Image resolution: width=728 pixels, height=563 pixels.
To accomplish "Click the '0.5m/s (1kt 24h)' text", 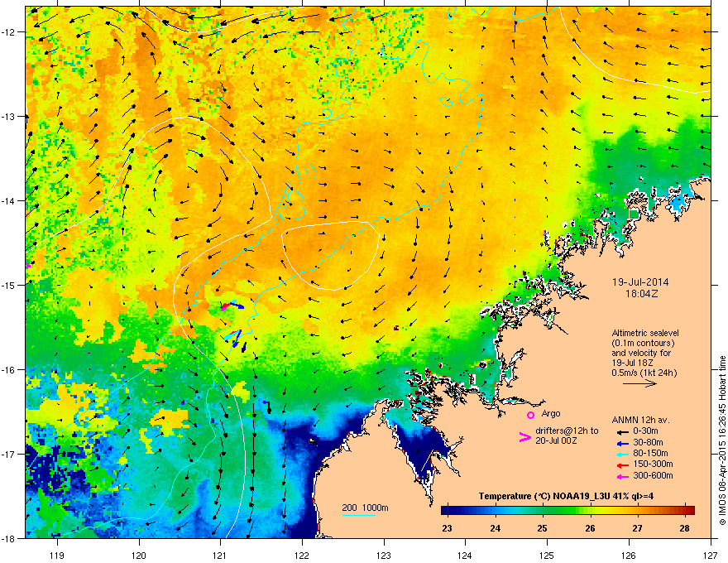I will click(644, 373).
